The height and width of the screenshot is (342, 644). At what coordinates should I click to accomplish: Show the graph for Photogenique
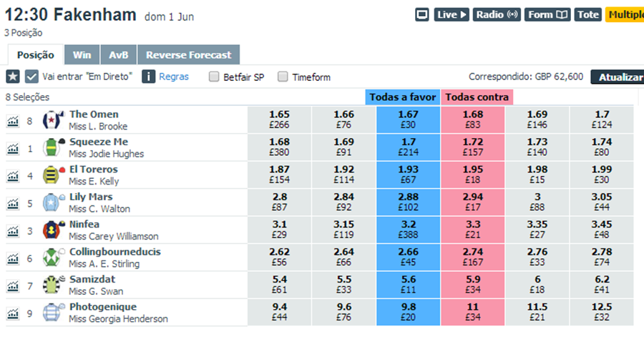point(13,313)
